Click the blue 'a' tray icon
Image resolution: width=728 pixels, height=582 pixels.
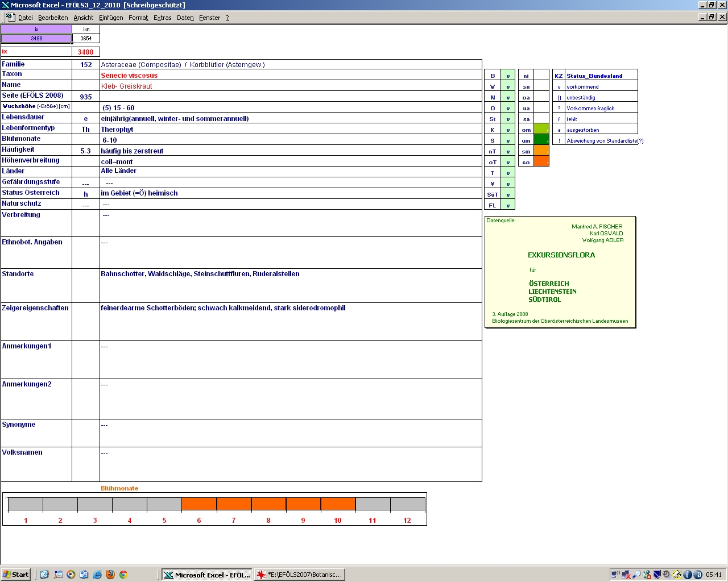click(x=698, y=575)
